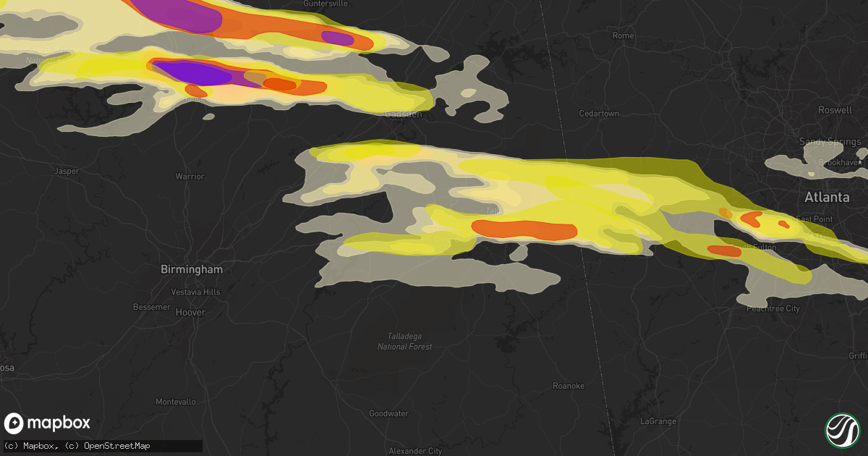
Task: Select the Talladega National Forest label
Action: [405, 342]
